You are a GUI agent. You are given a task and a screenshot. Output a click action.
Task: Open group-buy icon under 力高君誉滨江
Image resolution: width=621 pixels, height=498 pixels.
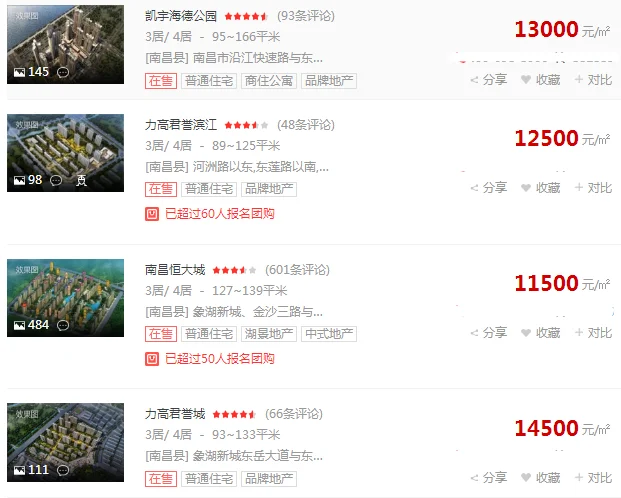coord(152,214)
